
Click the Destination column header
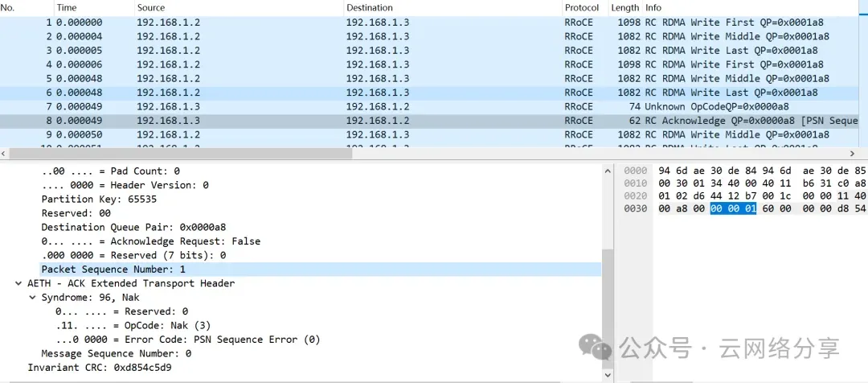point(370,7)
